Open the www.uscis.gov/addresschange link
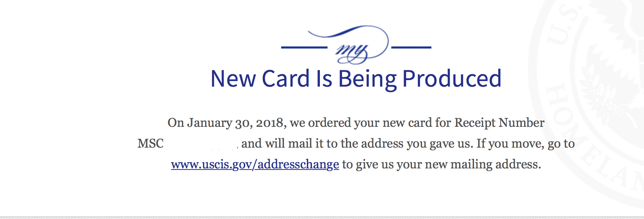The height and width of the screenshot is (219, 644). tap(255, 164)
